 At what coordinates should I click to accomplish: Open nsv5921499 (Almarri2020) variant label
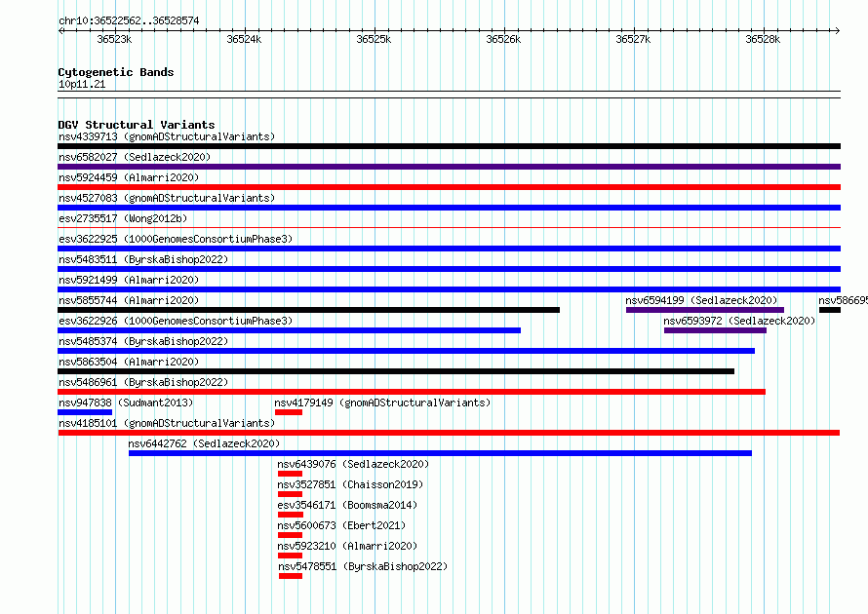129,280
